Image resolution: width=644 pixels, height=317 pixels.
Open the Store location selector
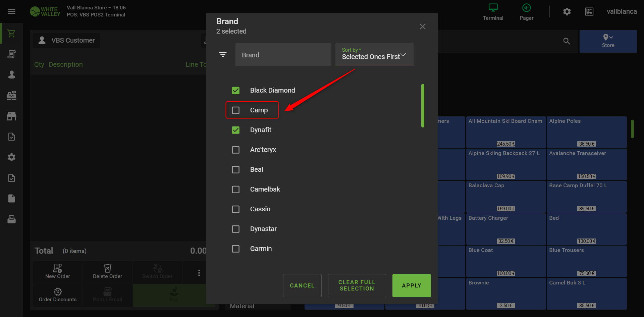pos(608,41)
